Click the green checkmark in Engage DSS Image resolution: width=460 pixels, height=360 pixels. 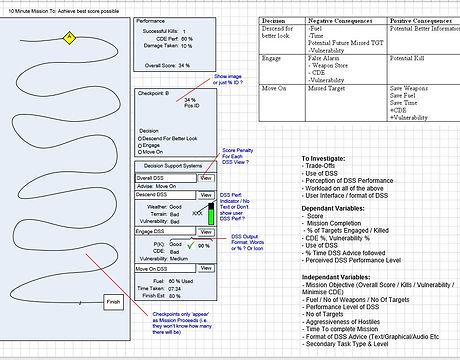coord(190,246)
